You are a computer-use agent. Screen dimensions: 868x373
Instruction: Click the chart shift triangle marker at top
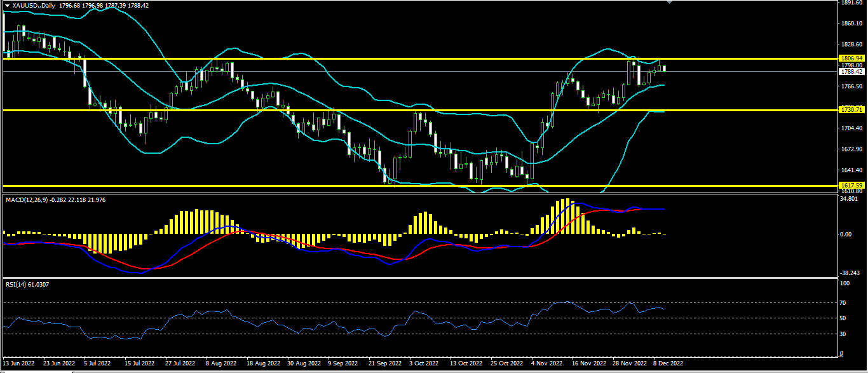(x=668, y=2)
